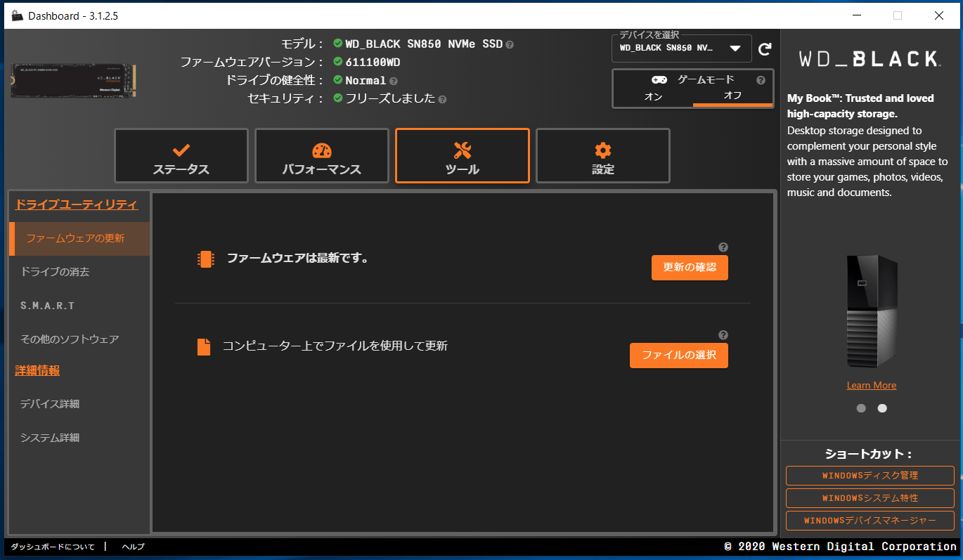Switch to ステータス tab
The width and height of the screenshot is (963, 560).
(181, 156)
